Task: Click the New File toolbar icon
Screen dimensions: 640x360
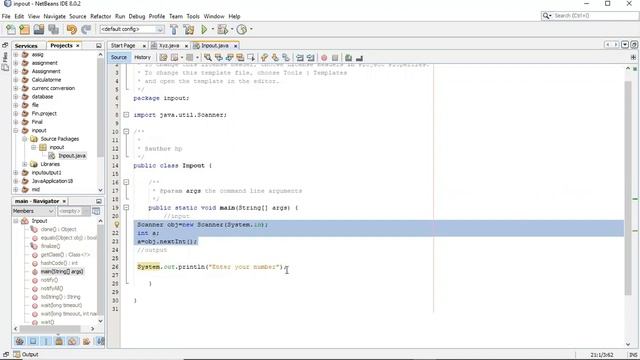Action: [11, 29]
